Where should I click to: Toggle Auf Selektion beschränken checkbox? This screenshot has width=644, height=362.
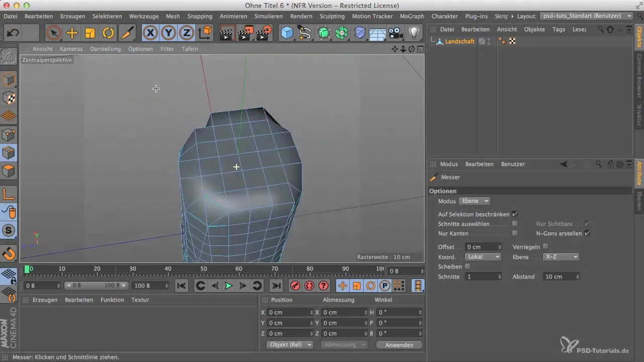click(x=515, y=214)
